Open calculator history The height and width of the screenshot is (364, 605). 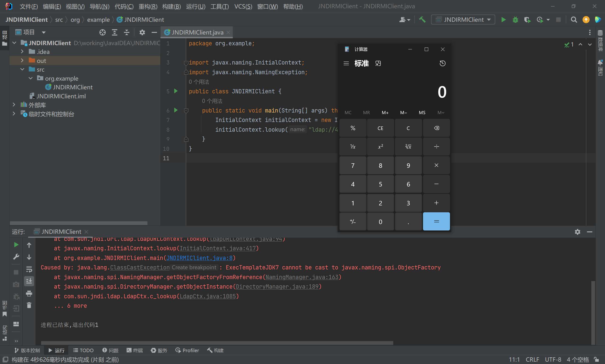pyautogui.click(x=442, y=63)
